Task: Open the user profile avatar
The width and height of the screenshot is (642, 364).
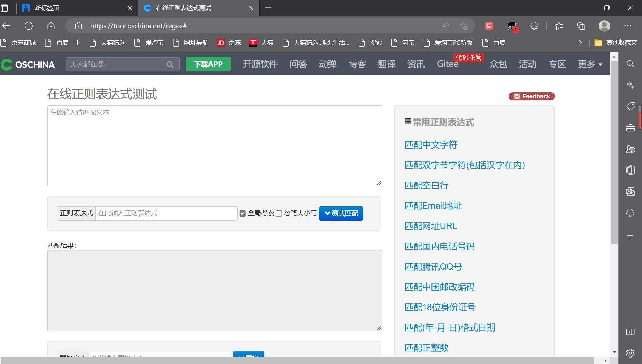Action: 604,26
